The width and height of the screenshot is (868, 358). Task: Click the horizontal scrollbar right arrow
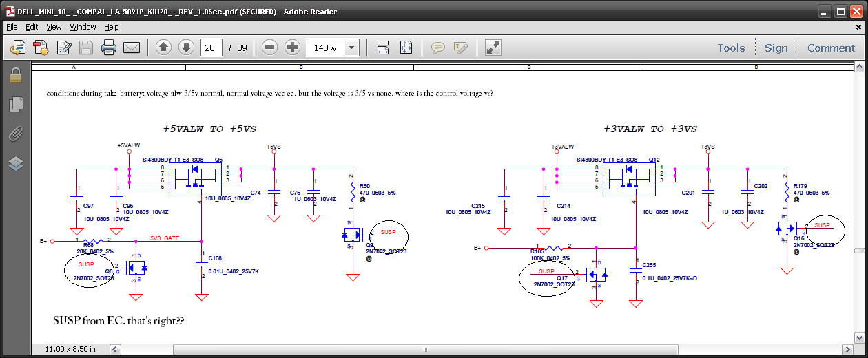pos(849,348)
